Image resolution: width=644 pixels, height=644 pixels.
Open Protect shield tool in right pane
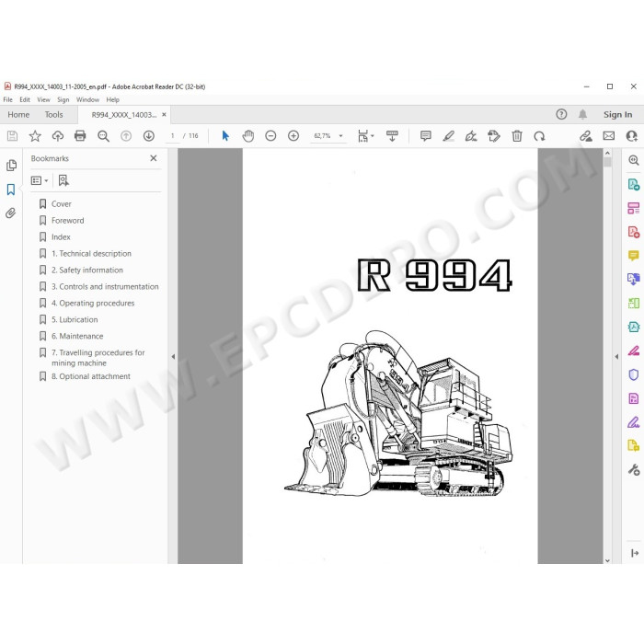633,374
